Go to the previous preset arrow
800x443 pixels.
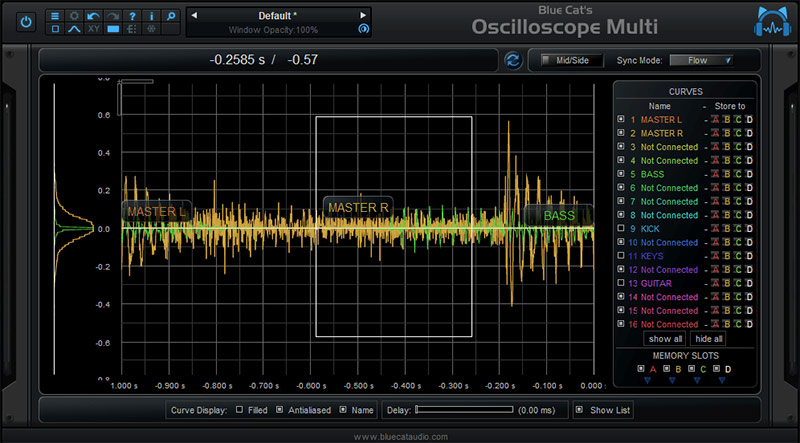click(x=193, y=16)
